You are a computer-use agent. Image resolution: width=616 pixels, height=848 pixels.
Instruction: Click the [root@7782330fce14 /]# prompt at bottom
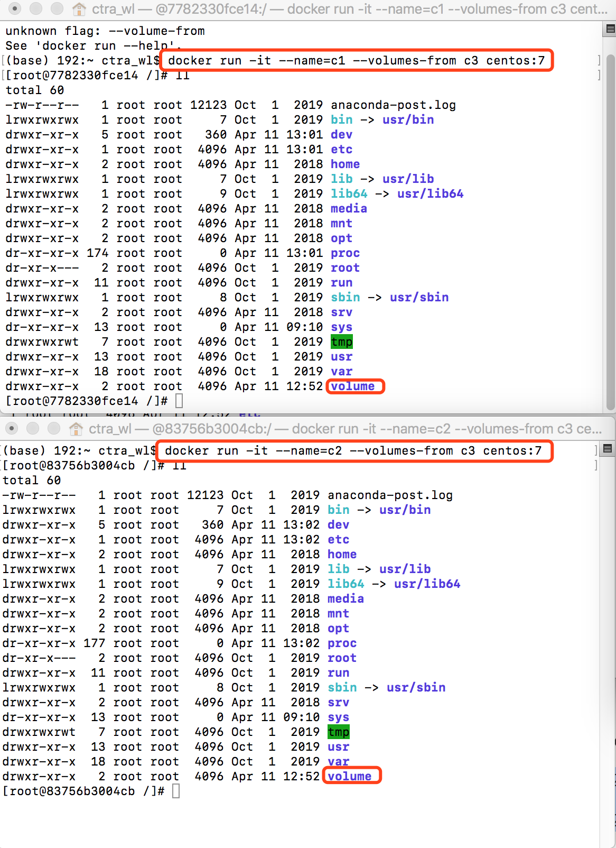tap(87, 401)
